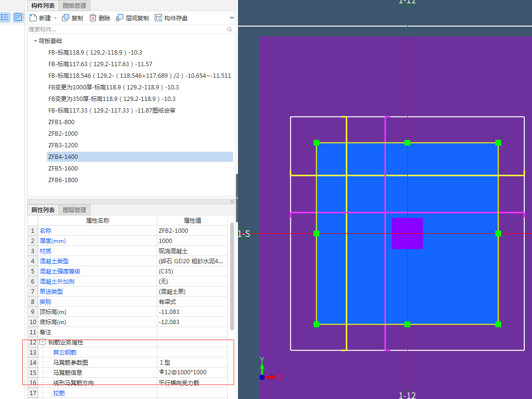Viewport: 532px width, 399px height.
Task: Click the 复制 copy button
Action: click(72, 18)
